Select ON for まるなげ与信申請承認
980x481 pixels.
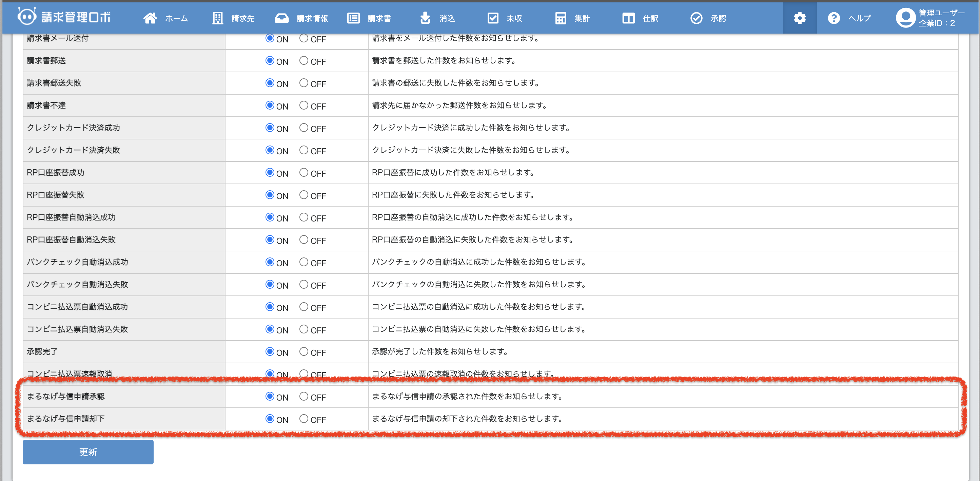(270, 397)
